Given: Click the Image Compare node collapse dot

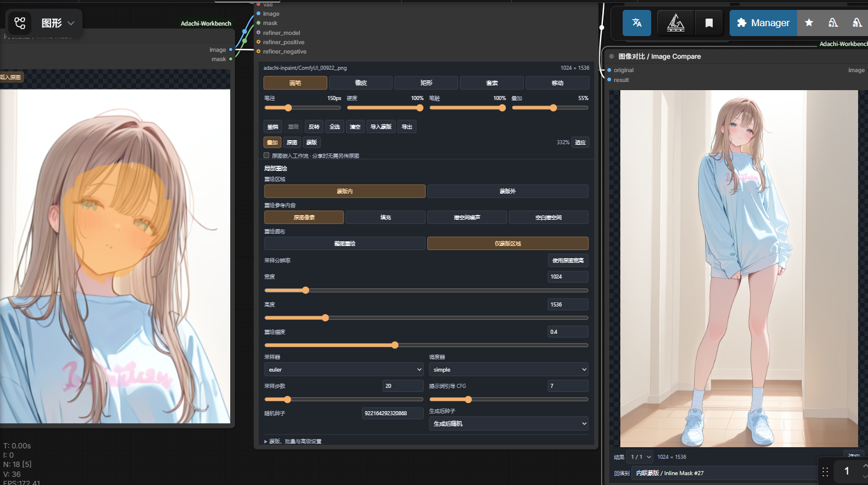Looking at the screenshot, I should (612, 56).
